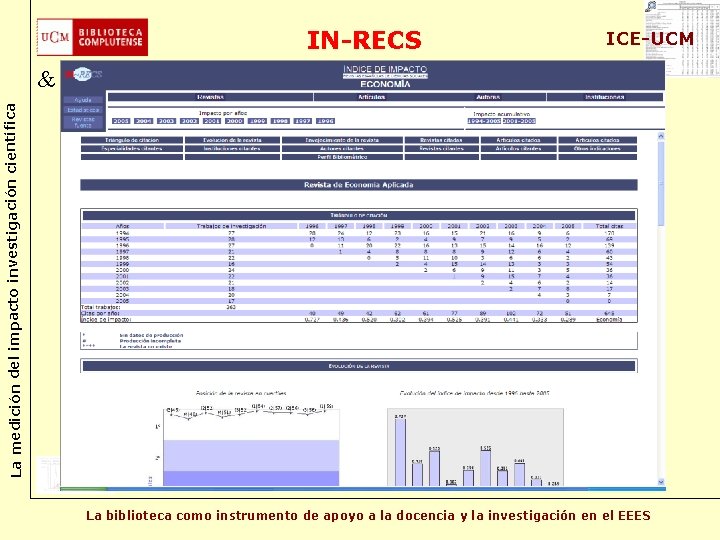Click the Índice de Impacto title link
This screenshot has width=720, height=540.
tap(385, 69)
